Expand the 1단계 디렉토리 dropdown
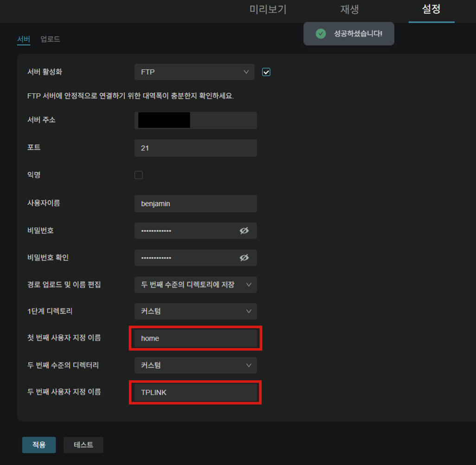476x465 pixels. click(x=195, y=311)
